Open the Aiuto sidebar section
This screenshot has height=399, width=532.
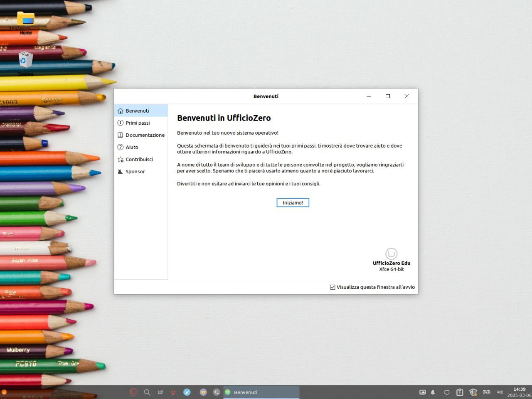point(132,147)
